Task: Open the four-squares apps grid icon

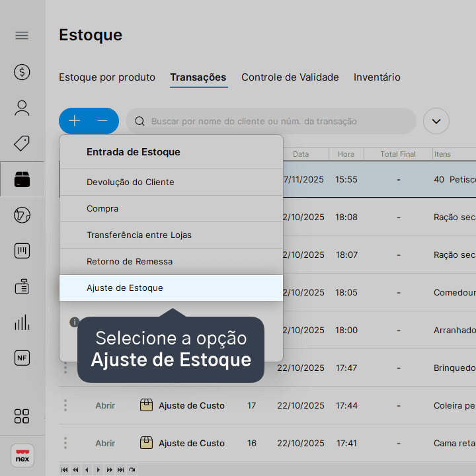Action: click(22, 416)
